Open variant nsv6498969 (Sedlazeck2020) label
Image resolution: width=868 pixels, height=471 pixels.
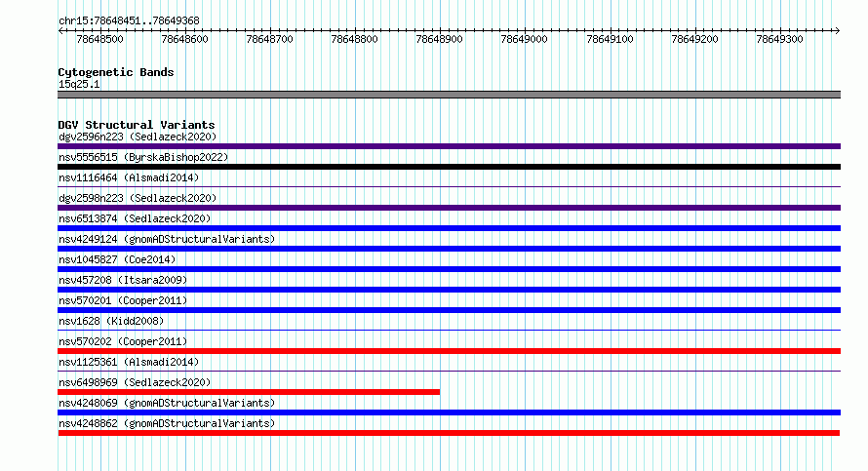[135, 382]
